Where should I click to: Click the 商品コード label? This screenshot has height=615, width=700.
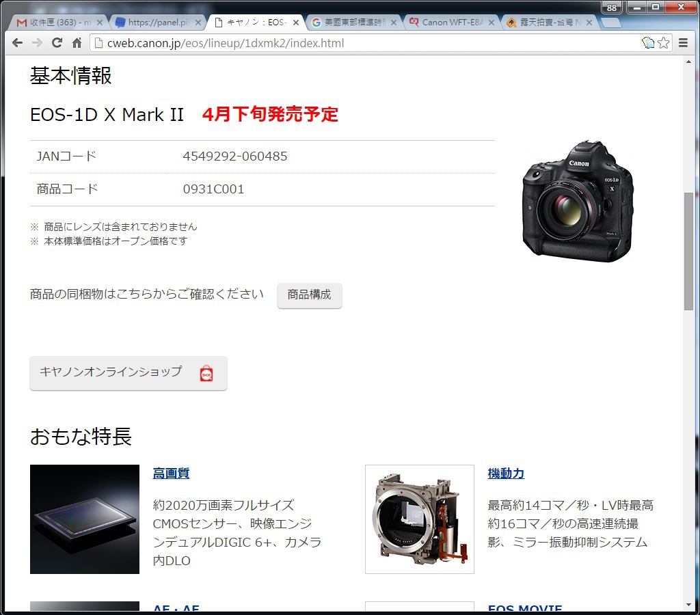67,189
